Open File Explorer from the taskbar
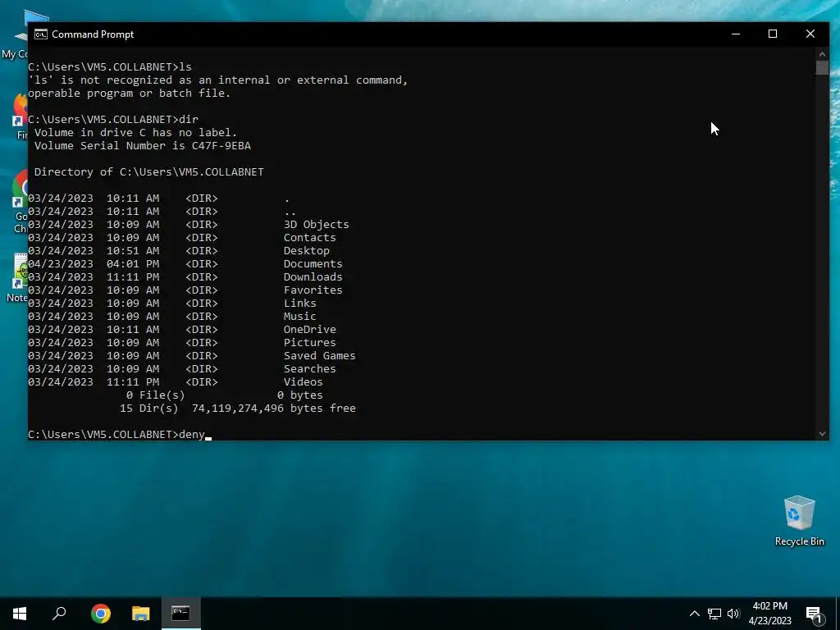The width and height of the screenshot is (840, 630). (141, 614)
